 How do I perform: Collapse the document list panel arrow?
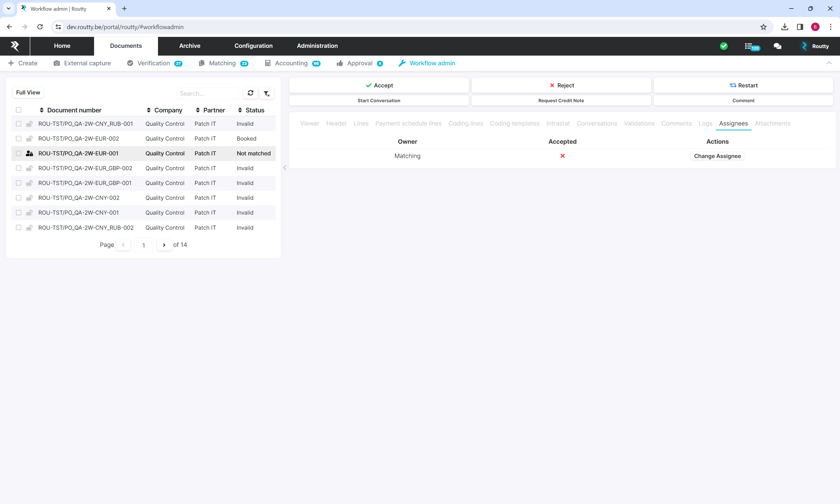tap(285, 168)
